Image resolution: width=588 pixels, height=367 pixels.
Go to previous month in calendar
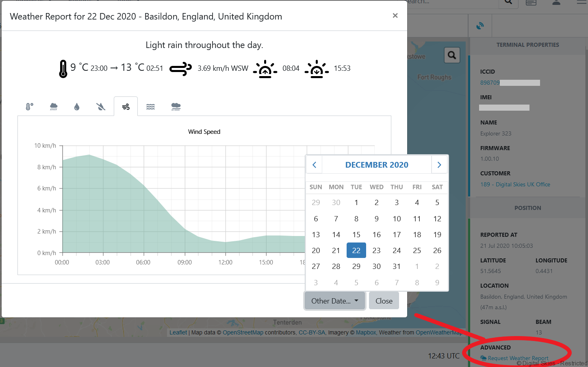coord(314,165)
